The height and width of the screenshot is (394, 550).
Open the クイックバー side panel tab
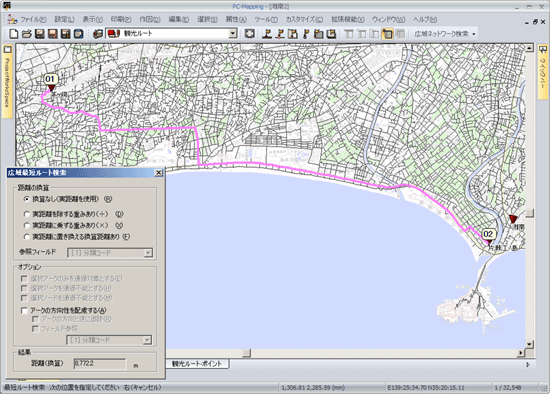point(543,72)
